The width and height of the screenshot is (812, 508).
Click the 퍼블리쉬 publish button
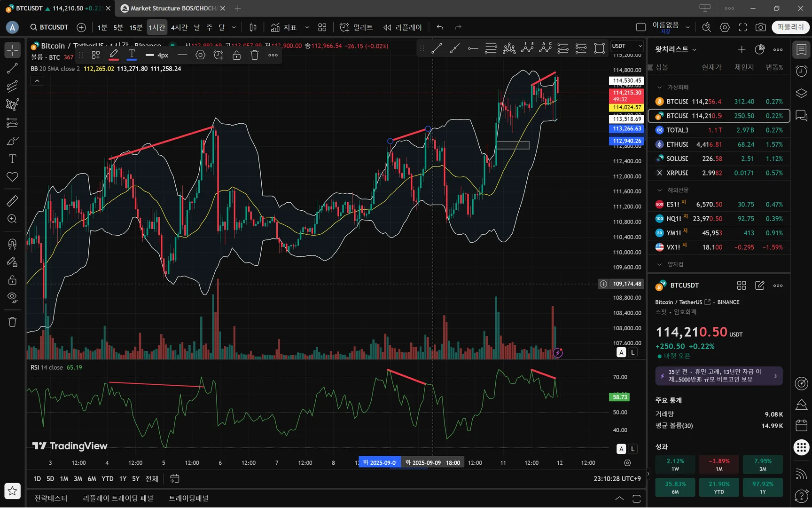click(x=790, y=27)
